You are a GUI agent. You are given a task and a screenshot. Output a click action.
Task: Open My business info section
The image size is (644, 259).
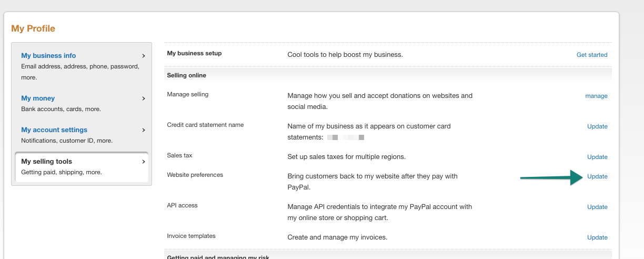click(x=48, y=55)
